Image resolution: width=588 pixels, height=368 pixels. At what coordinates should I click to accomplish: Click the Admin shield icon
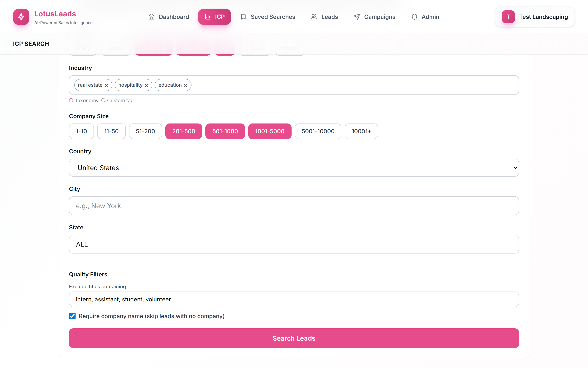click(x=414, y=17)
